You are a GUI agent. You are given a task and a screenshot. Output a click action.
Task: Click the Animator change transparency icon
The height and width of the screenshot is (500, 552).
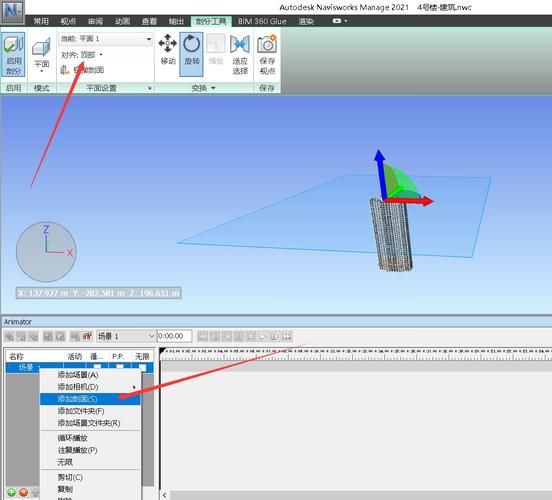(60, 336)
